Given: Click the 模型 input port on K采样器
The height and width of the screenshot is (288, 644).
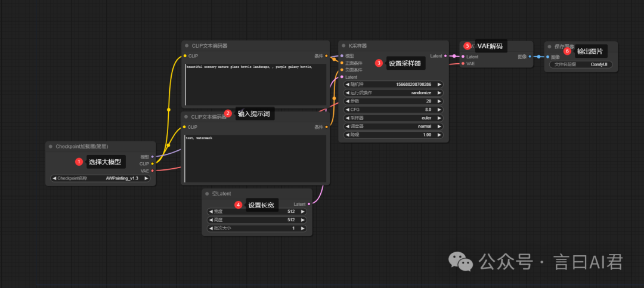Looking at the screenshot, I should [x=342, y=56].
